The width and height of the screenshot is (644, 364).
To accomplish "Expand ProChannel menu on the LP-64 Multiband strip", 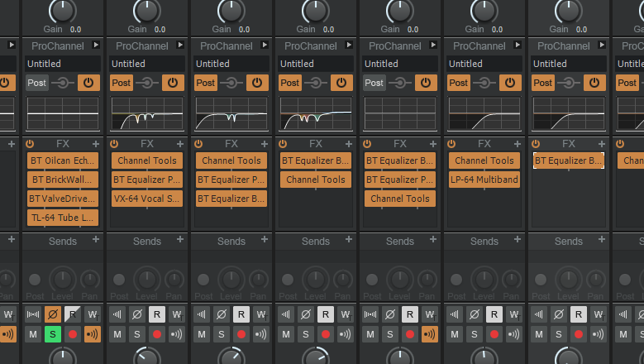I will click(518, 45).
